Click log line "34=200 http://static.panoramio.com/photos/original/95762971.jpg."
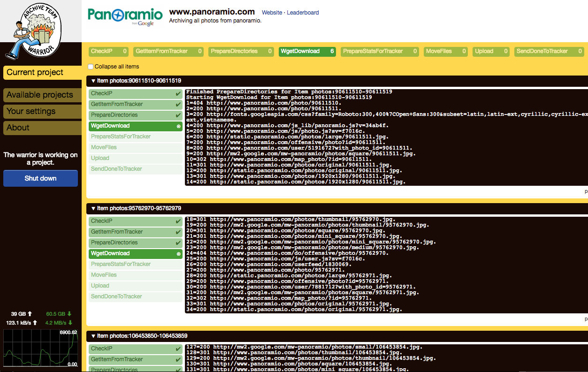 pyautogui.click(x=294, y=310)
